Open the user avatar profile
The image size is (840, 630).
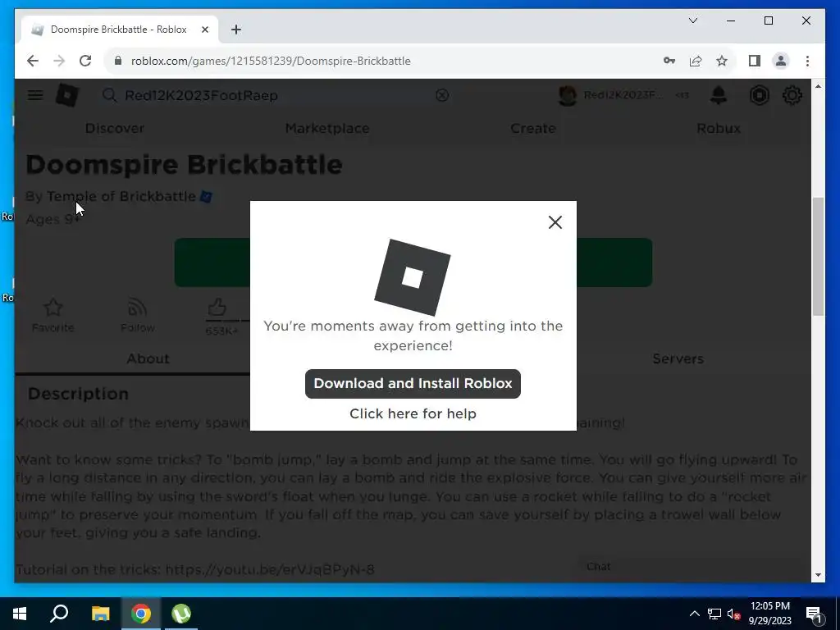point(568,95)
